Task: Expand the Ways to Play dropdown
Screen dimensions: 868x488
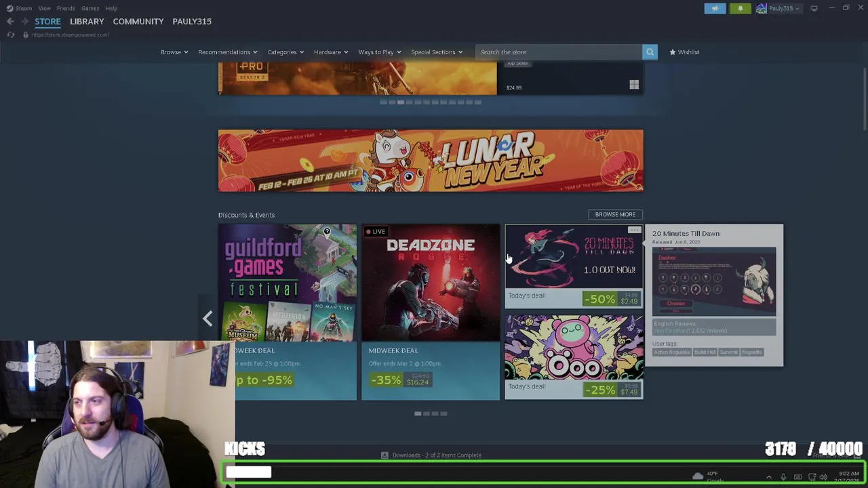Action: pyautogui.click(x=379, y=52)
